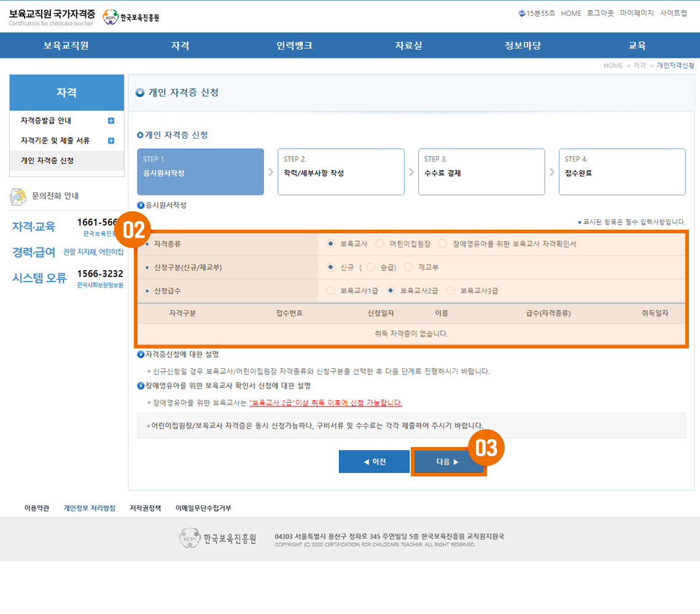Open the 인력뱅크 main menu
The width and height of the screenshot is (700, 614).
tap(294, 45)
